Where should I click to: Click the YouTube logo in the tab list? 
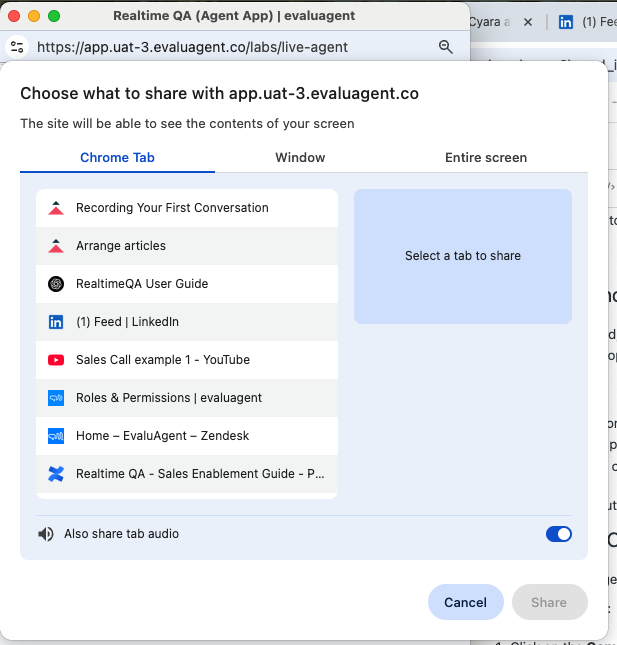click(x=56, y=360)
